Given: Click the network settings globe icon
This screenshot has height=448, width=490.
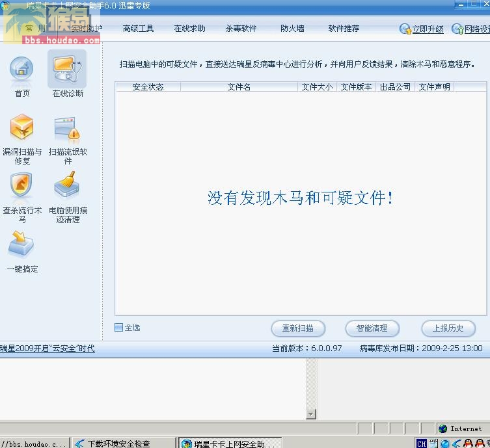Looking at the screenshot, I should point(457,29).
